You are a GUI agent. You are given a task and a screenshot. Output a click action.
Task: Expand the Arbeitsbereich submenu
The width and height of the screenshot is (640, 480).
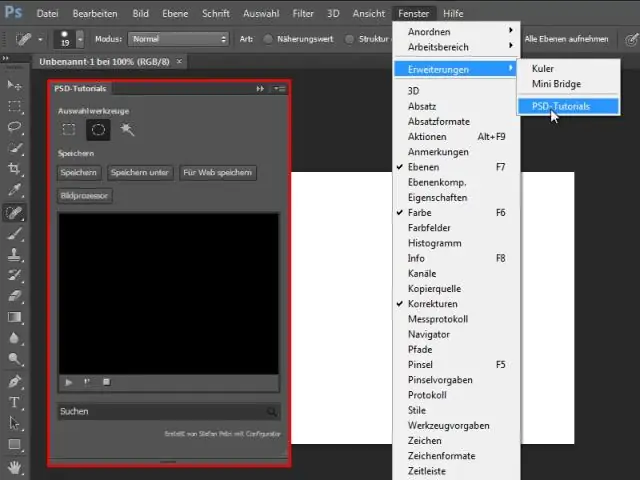tap(456, 47)
